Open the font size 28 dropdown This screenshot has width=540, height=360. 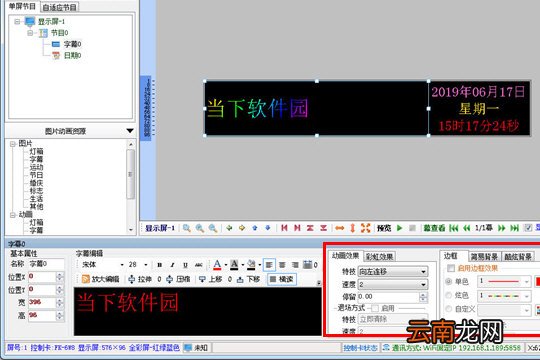click(x=146, y=265)
